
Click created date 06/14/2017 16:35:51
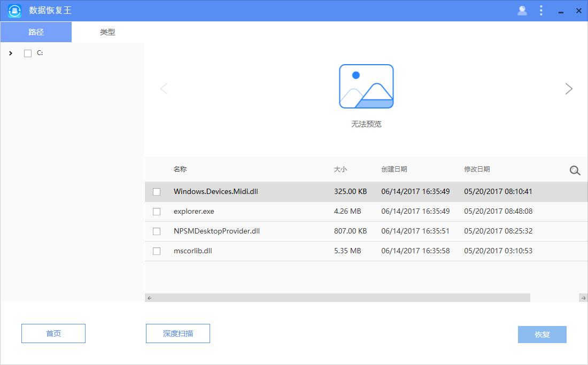tap(415, 231)
